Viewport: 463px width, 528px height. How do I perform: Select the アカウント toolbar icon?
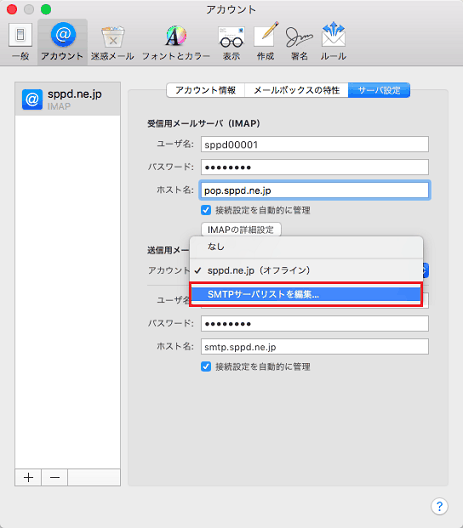(63, 41)
